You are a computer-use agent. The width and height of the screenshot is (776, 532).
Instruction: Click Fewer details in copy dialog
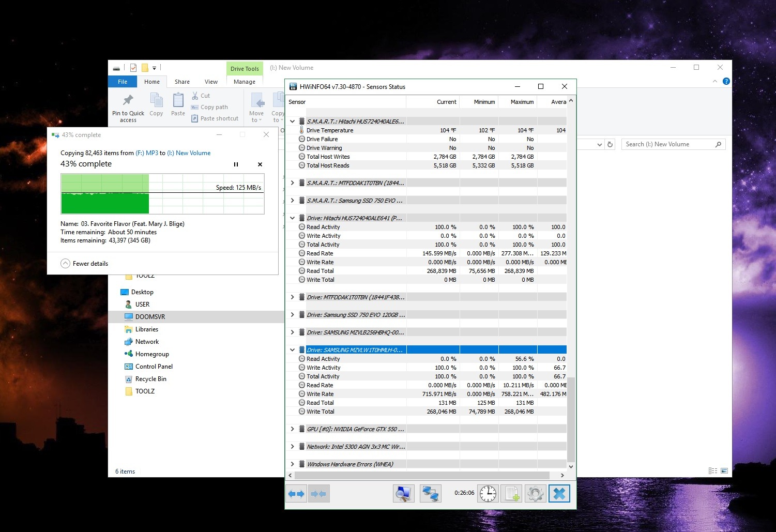coord(85,264)
